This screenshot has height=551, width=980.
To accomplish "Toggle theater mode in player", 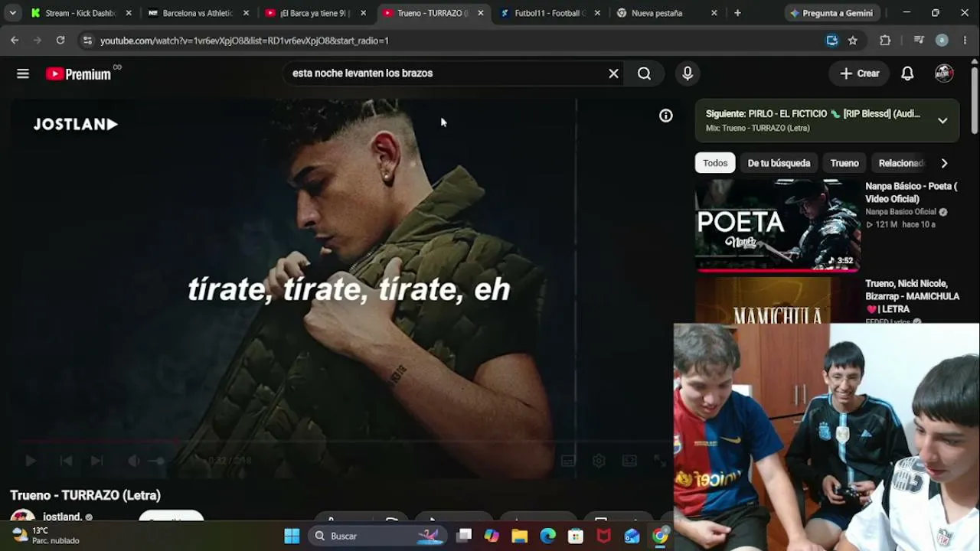I will 629,461.
